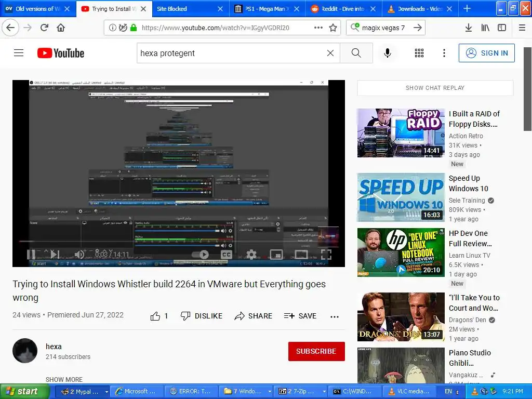Open the browser home page
Viewport: 532px width, 399px height.
coord(61,28)
